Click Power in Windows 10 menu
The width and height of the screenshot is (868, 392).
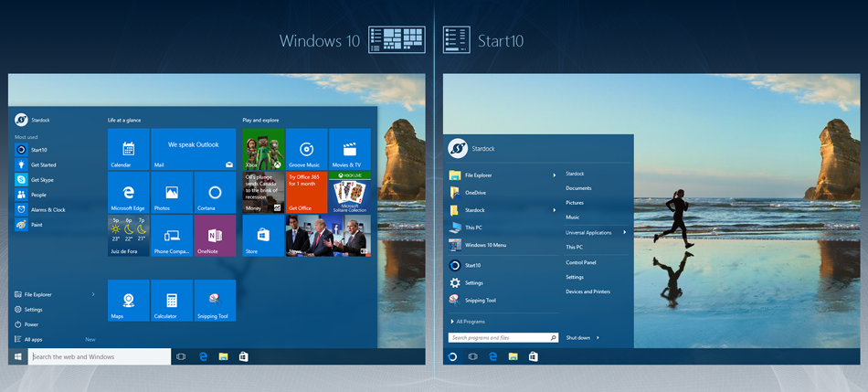click(x=31, y=324)
